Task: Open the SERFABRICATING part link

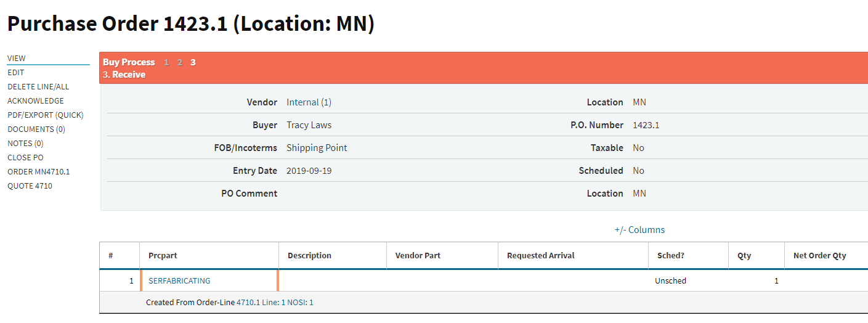Action: [x=179, y=281]
